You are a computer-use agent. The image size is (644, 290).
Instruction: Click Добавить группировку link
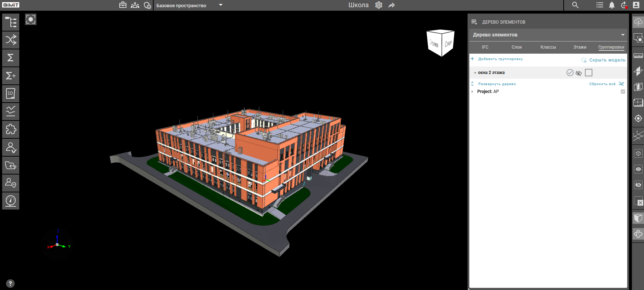[500, 59]
